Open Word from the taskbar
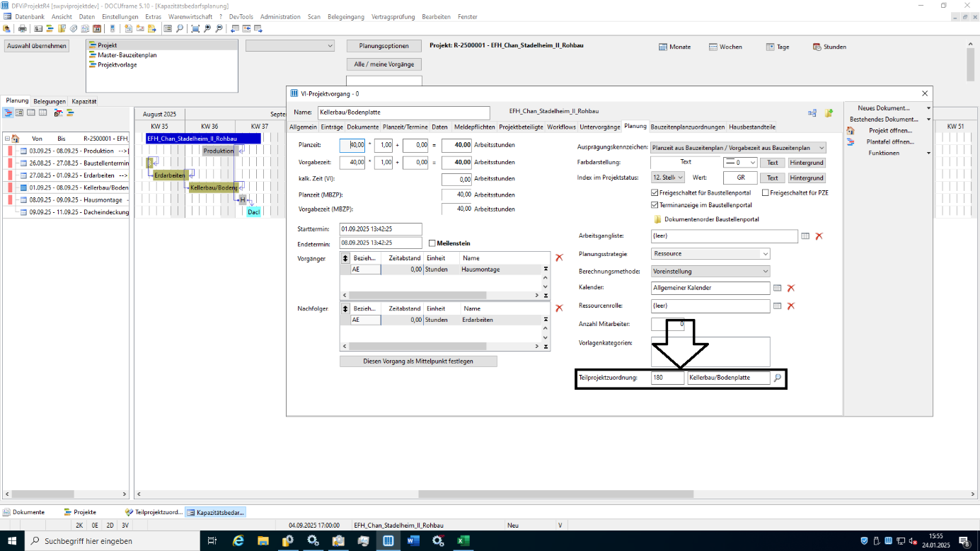The height and width of the screenshot is (551, 980). pos(413,541)
